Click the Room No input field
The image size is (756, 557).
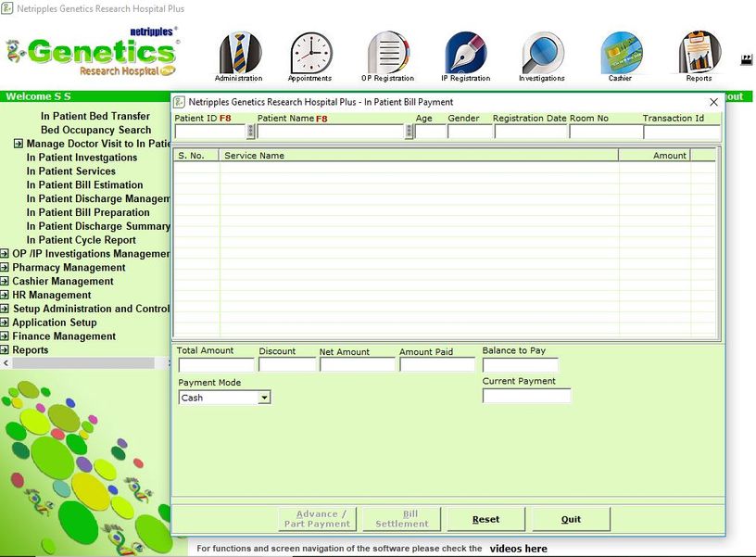[606, 132]
